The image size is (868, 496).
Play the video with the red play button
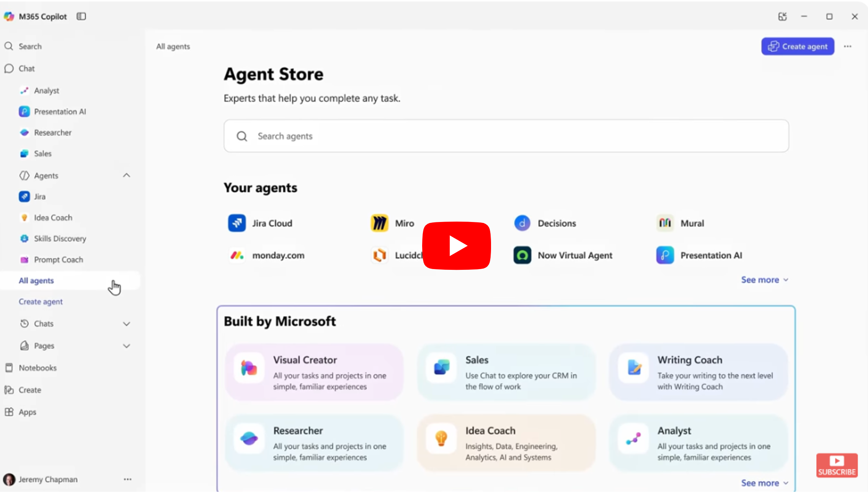pyautogui.click(x=457, y=246)
